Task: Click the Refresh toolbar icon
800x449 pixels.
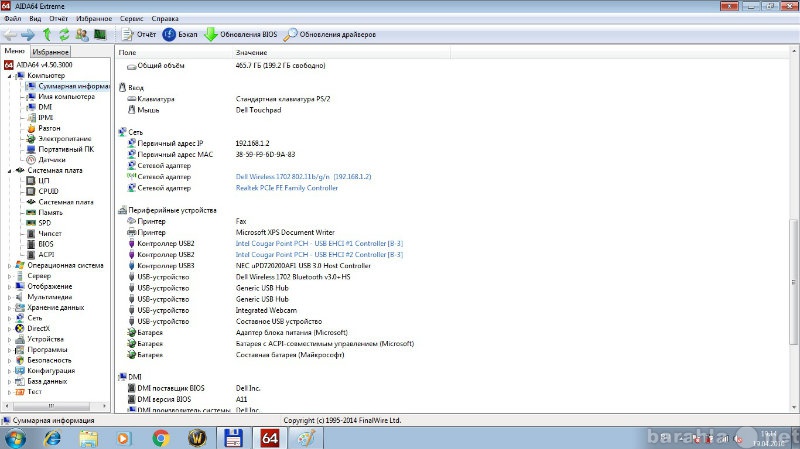Action: (x=64, y=35)
